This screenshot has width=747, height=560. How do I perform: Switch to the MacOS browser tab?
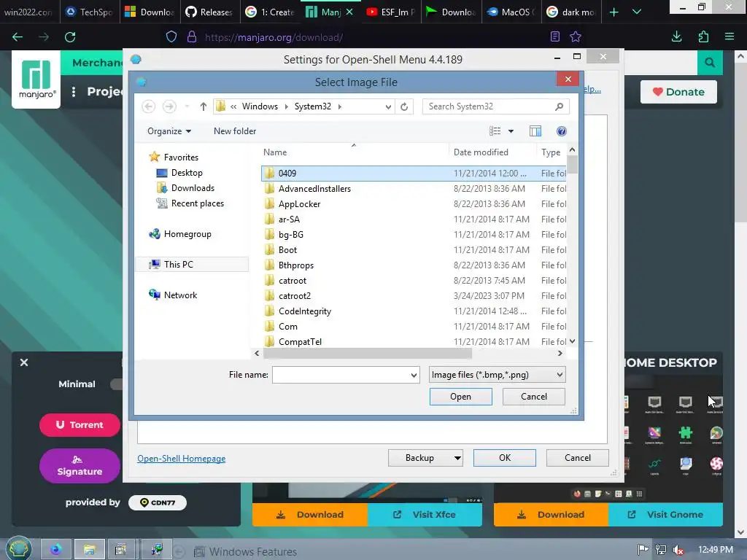point(511,12)
